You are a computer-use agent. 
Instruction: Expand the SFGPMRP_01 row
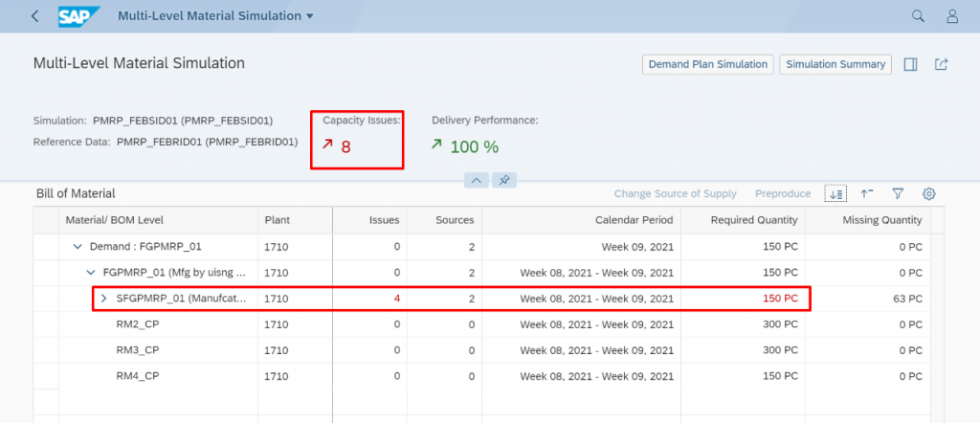(x=103, y=299)
